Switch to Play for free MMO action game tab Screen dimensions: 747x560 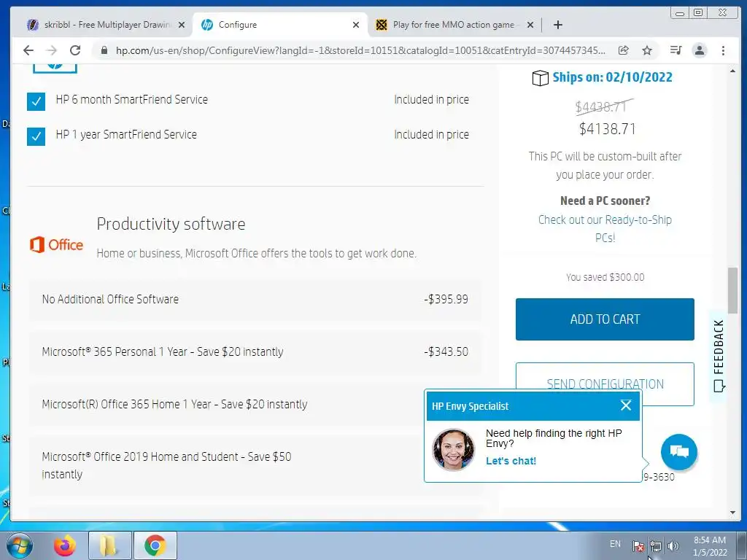click(453, 25)
